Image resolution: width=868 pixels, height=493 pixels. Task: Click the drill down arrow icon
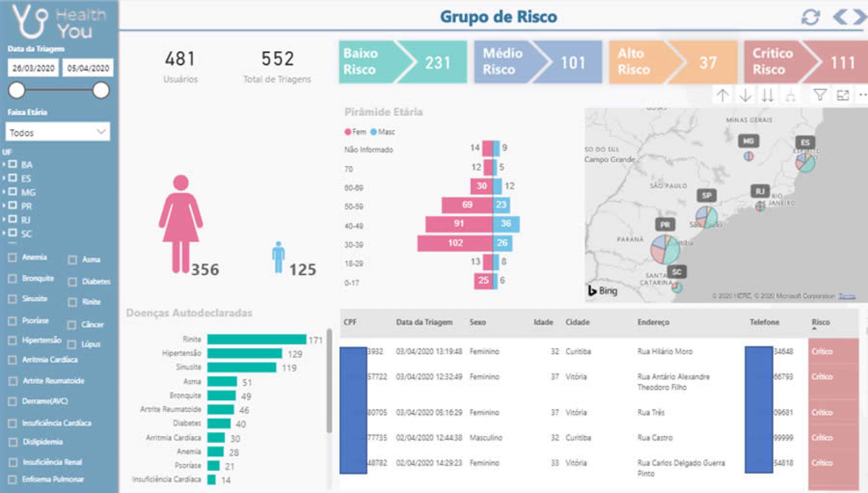tap(745, 95)
